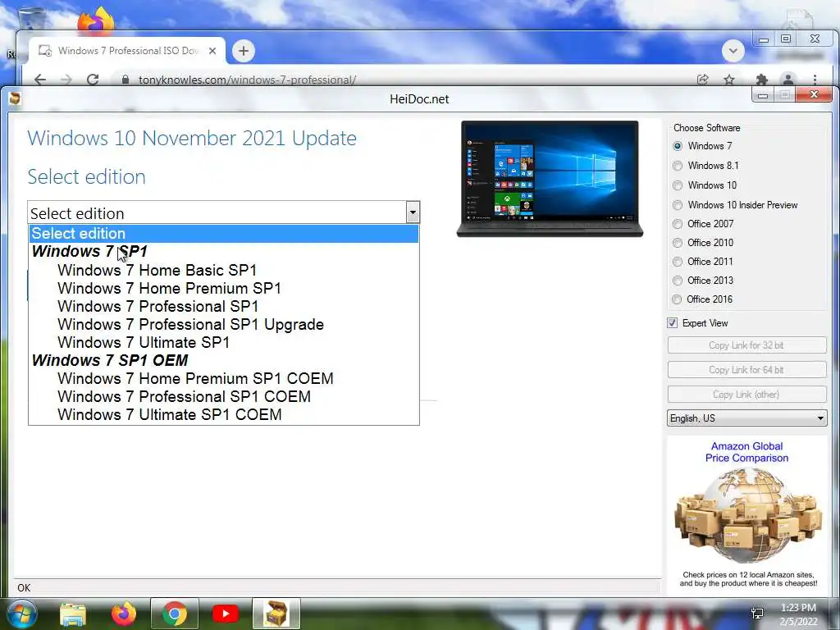Viewport: 840px width, 630px height.
Task: Select the Windows 7 radio button
Action: tap(678, 146)
